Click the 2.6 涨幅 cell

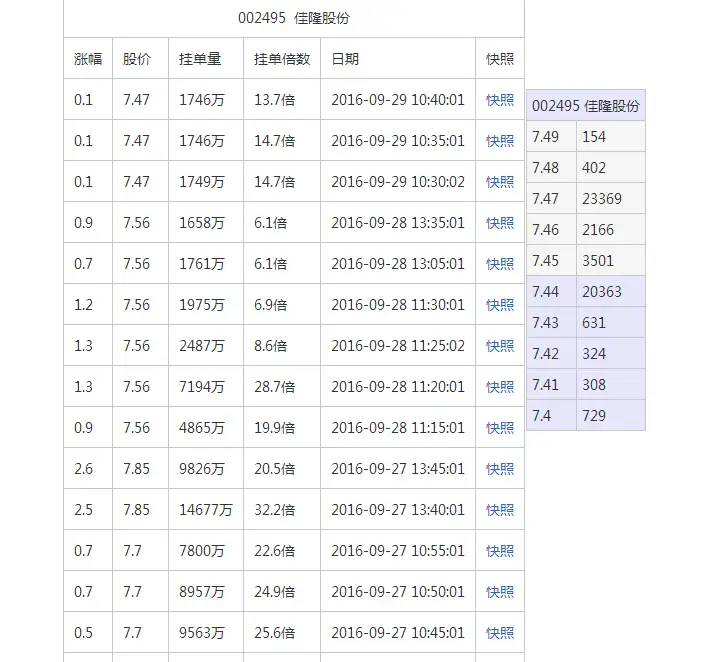coord(88,468)
